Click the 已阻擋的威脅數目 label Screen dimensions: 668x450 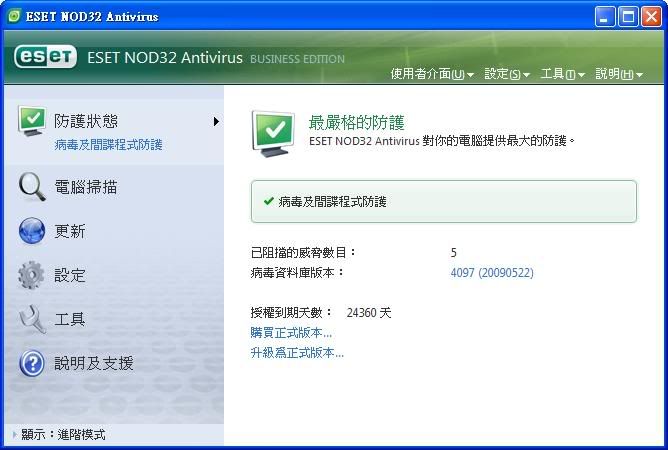[303, 253]
